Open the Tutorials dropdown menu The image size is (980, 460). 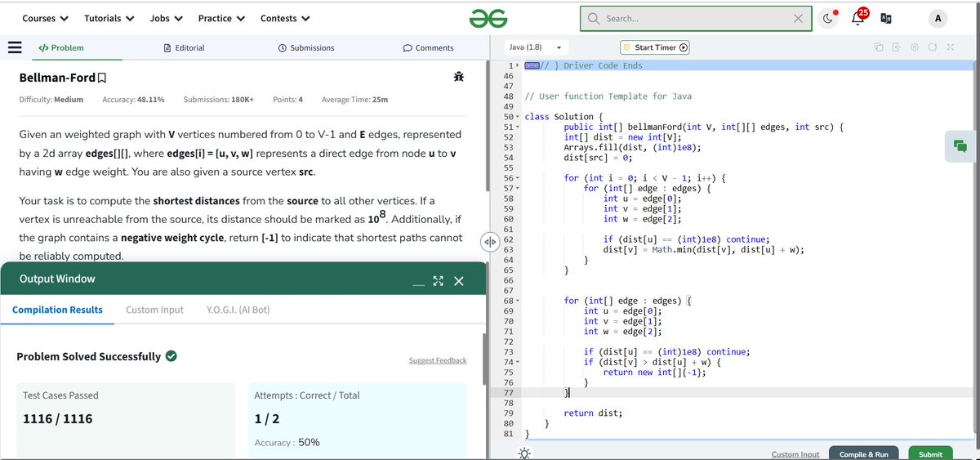[109, 18]
